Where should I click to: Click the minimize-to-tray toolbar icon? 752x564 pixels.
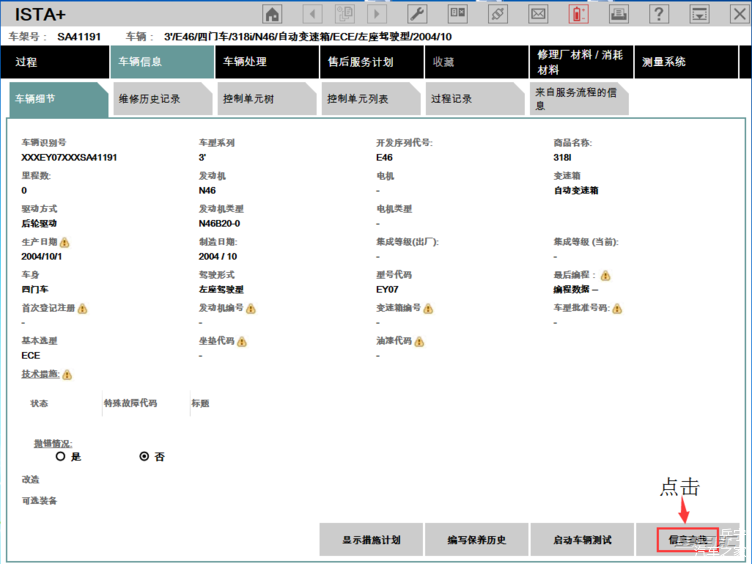coord(699,14)
